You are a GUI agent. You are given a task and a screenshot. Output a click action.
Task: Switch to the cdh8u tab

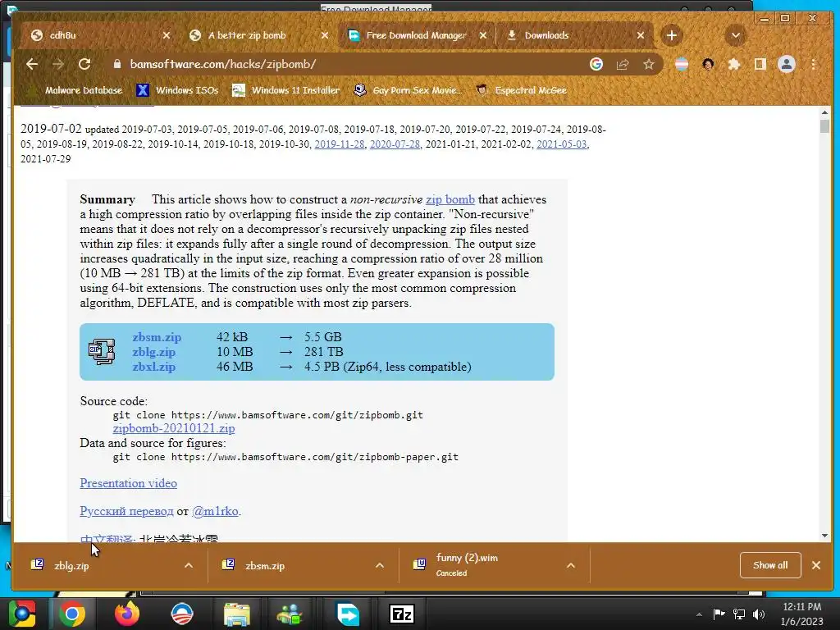click(x=97, y=35)
